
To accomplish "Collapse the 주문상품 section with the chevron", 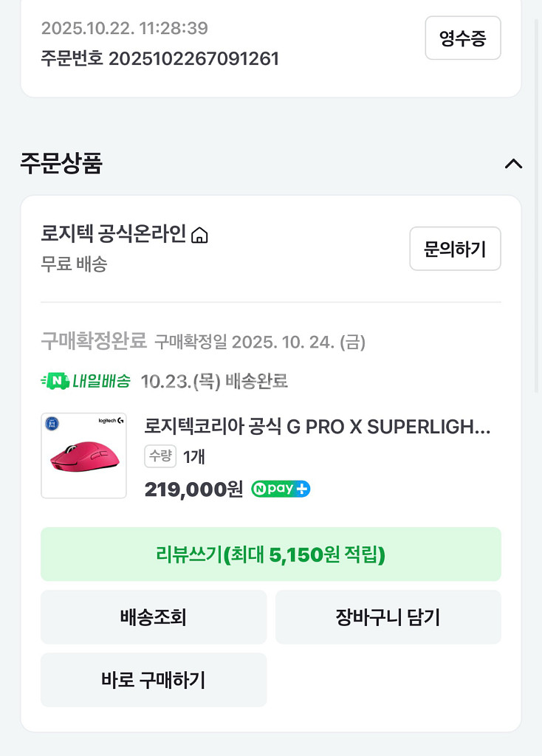I will click(x=513, y=164).
